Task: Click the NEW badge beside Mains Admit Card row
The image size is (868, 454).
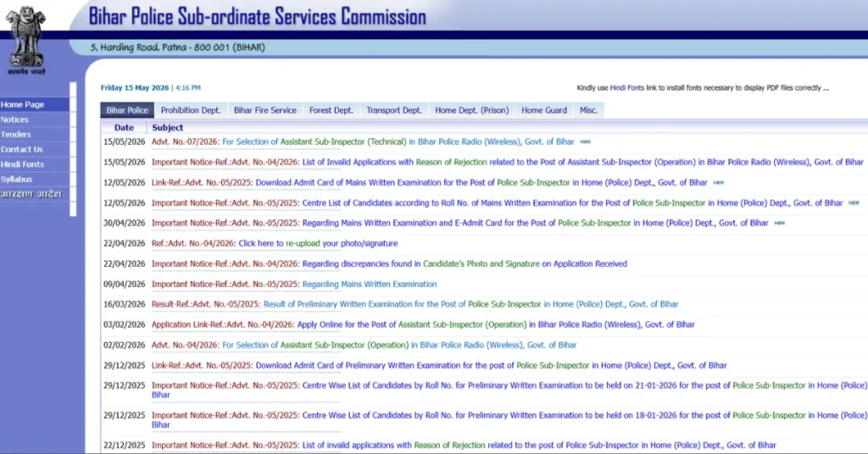Action: 719,182
